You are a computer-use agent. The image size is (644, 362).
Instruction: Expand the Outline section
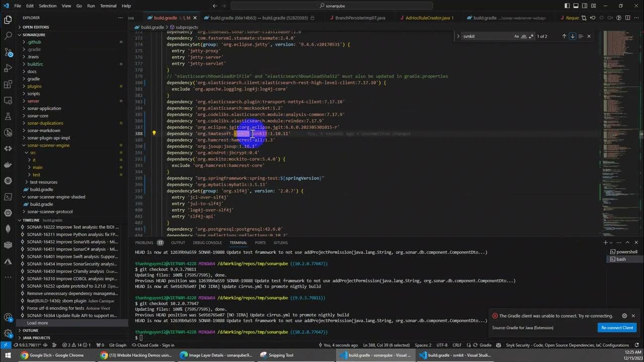point(72,330)
